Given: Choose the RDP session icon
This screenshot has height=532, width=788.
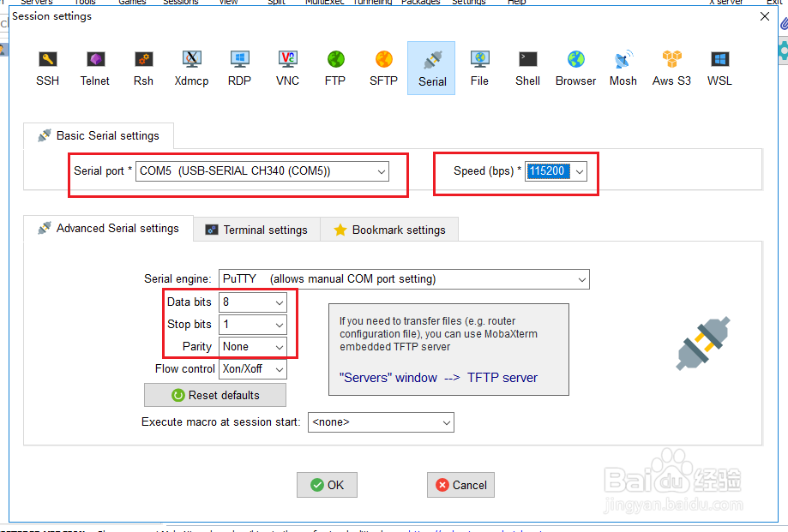Looking at the screenshot, I should click(x=239, y=69).
